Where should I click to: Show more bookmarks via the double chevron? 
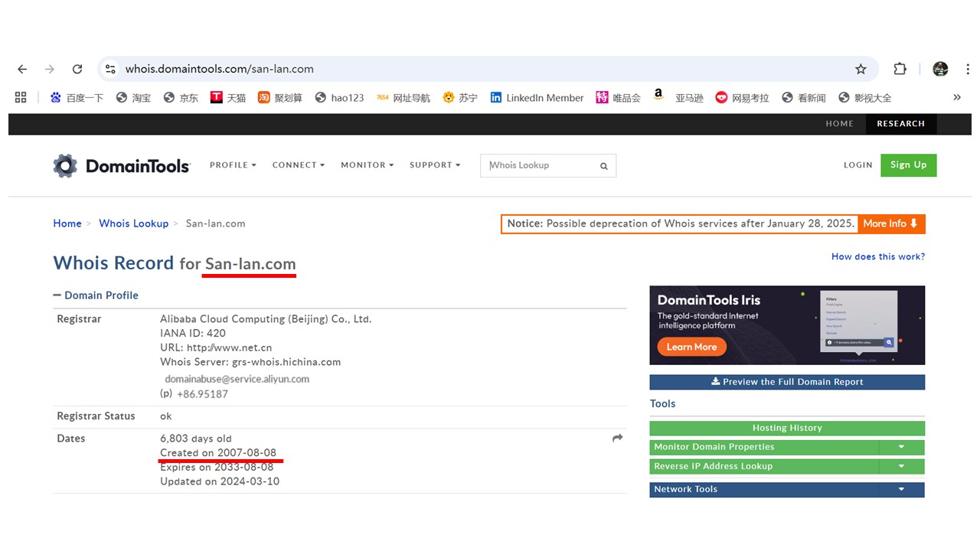point(956,97)
